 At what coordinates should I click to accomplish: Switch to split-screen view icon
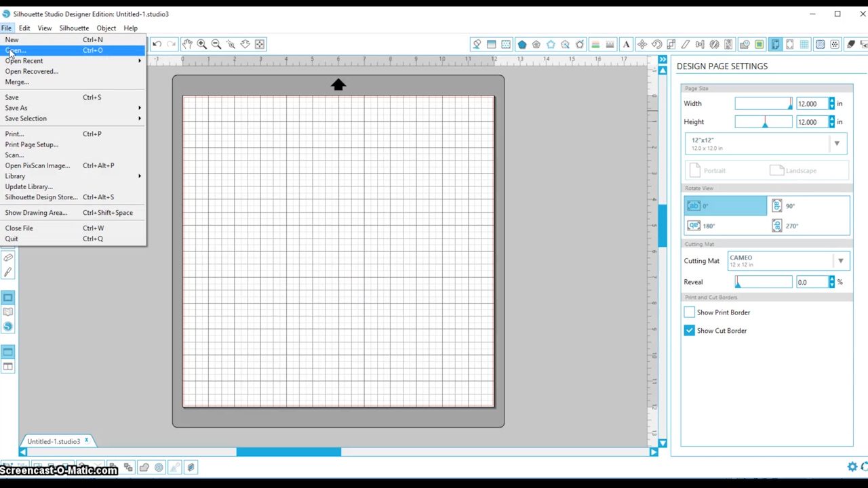[x=8, y=367]
